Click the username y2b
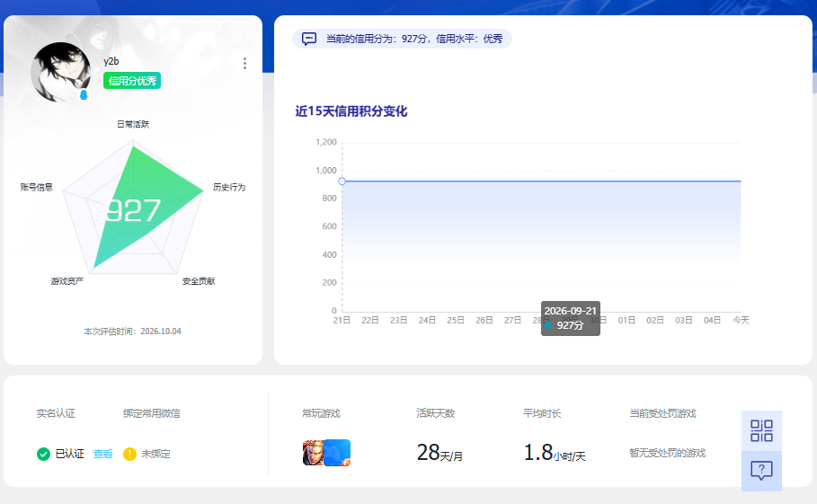This screenshot has height=504, width=817. coord(111,61)
